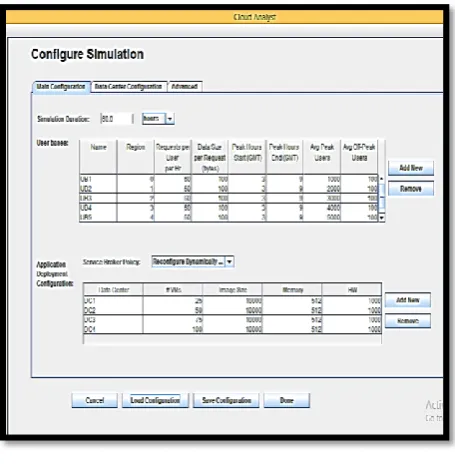Click the Cancel button
Screen dimensions: 455x473
click(x=95, y=400)
